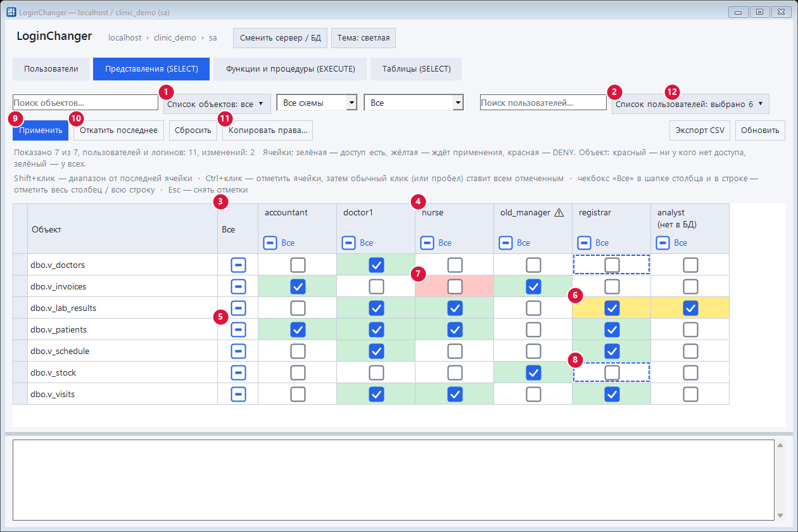Click «Откатить последнее» to undo last change
Image resolution: width=798 pixels, height=532 pixels.
(118, 130)
